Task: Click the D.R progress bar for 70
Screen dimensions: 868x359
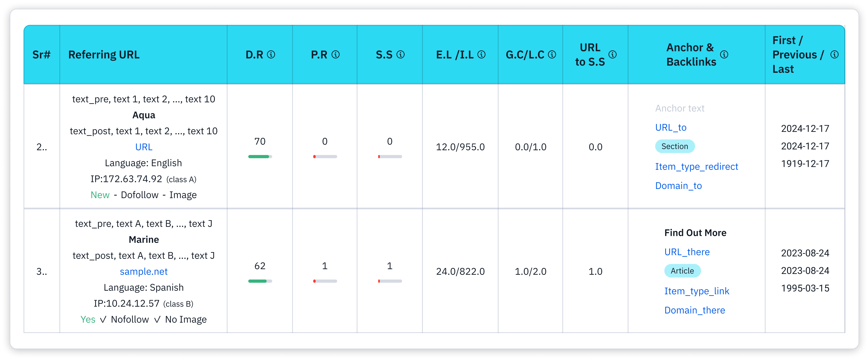Action: tap(260, 157)
